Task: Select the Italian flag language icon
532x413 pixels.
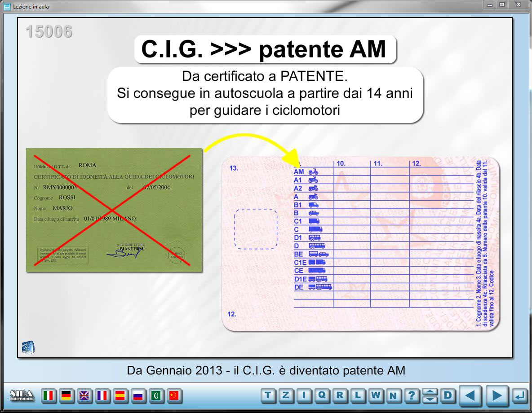Action: (49, 396)
